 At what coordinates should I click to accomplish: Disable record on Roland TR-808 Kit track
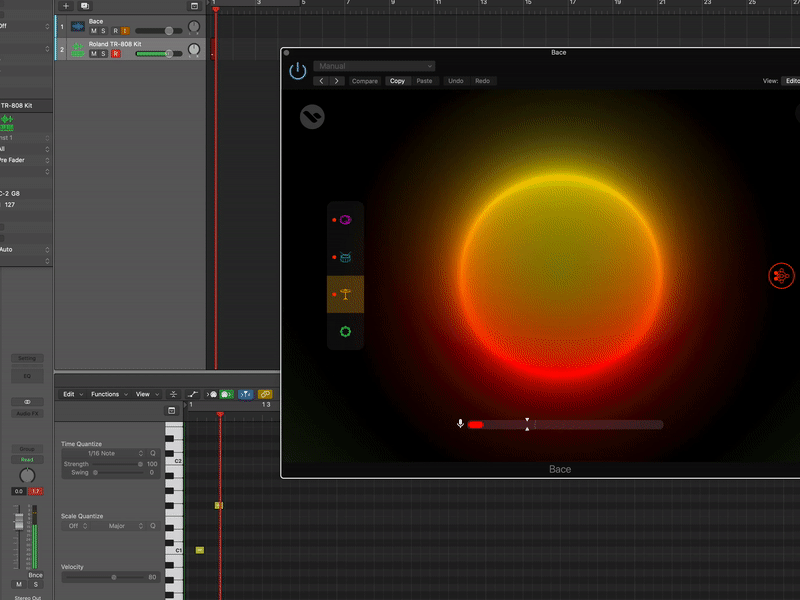point(116,54)
